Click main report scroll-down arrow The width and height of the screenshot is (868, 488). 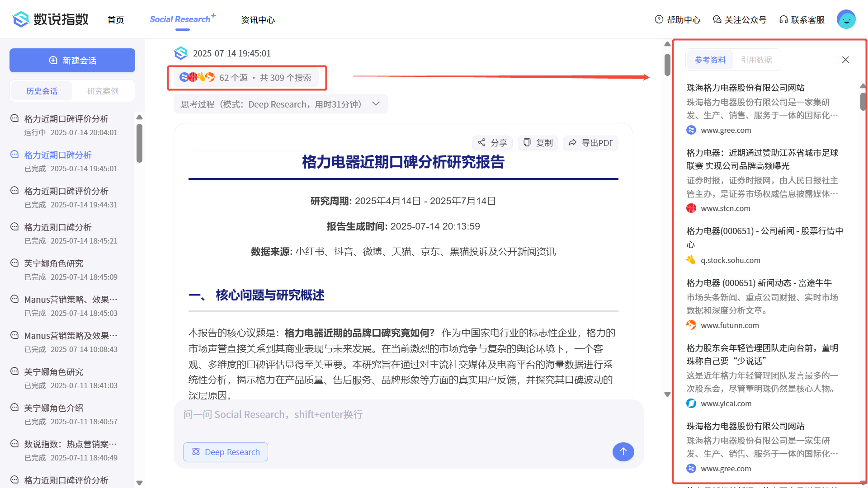tap(667, 394)
